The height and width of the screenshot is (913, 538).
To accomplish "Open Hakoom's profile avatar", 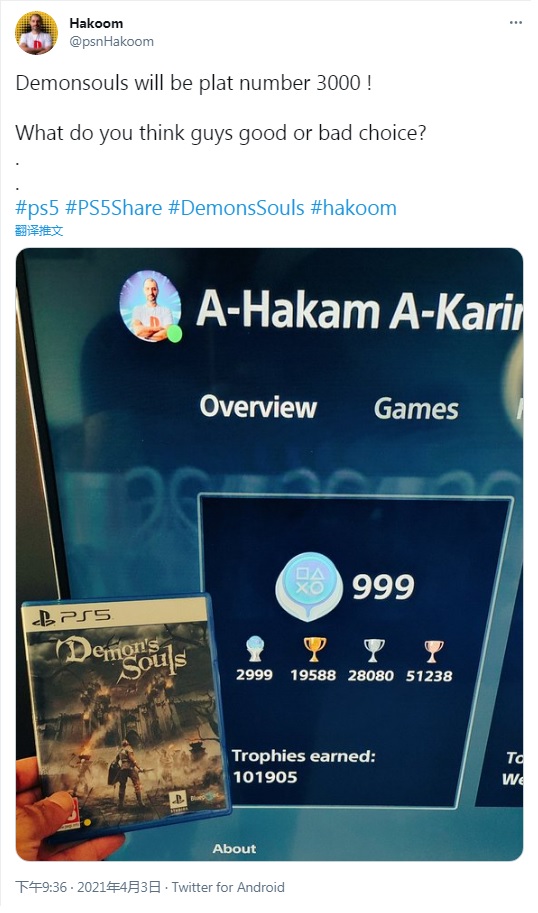I will pos(36,33).
